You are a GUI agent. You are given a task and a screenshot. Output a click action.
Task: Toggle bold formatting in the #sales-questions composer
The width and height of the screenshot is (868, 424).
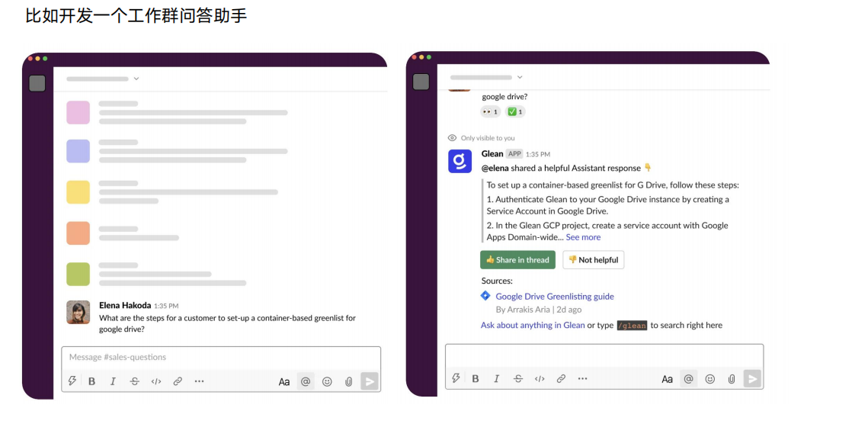coord(91,381)
